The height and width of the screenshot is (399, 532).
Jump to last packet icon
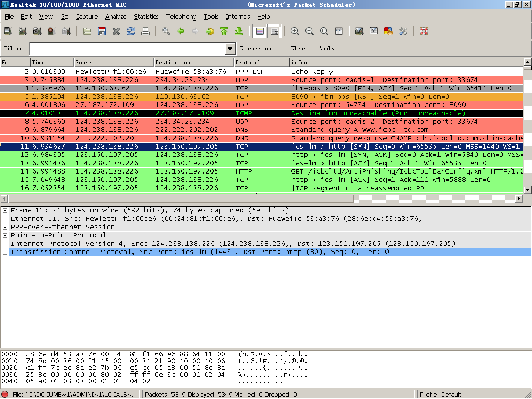239,31
